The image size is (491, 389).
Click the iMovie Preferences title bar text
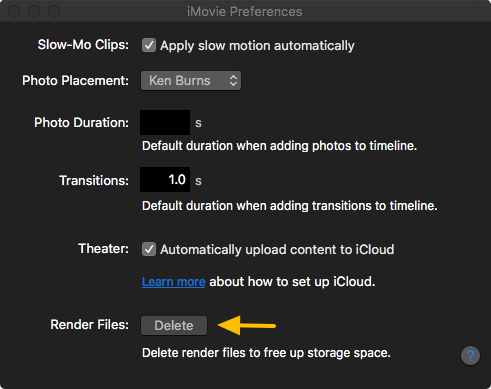pos(245,12)
